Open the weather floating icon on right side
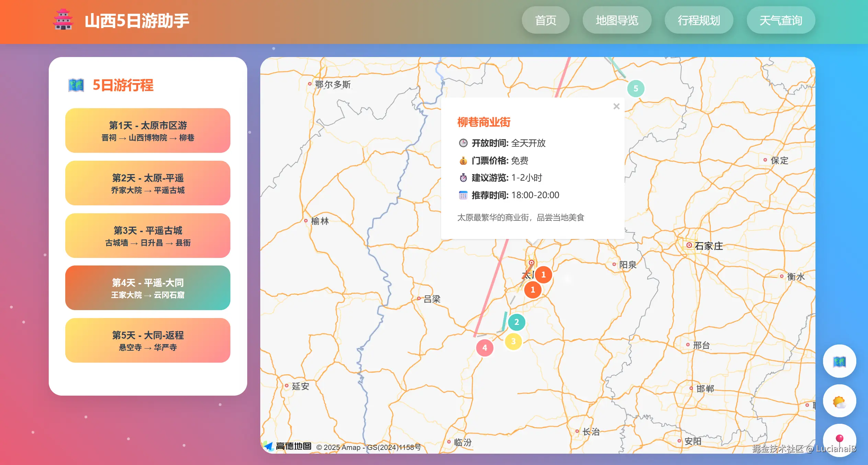868x465 pixels. tap(840, 401)
